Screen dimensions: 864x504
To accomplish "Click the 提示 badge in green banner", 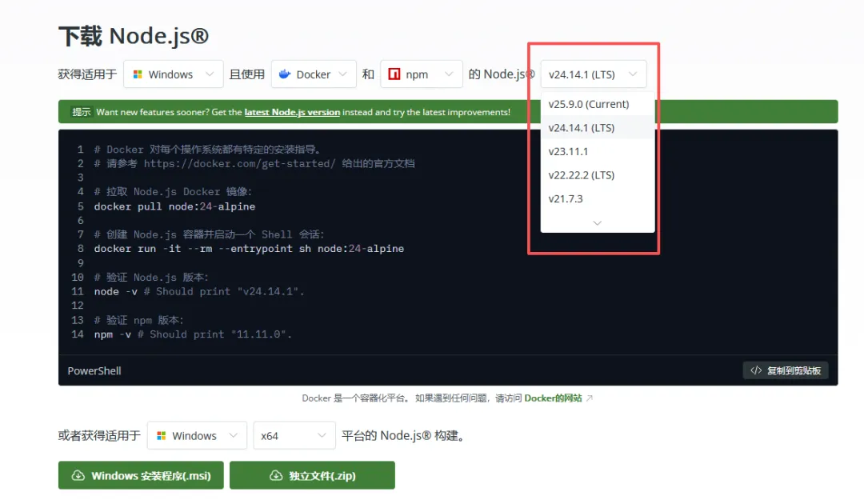I will point(81,112).
